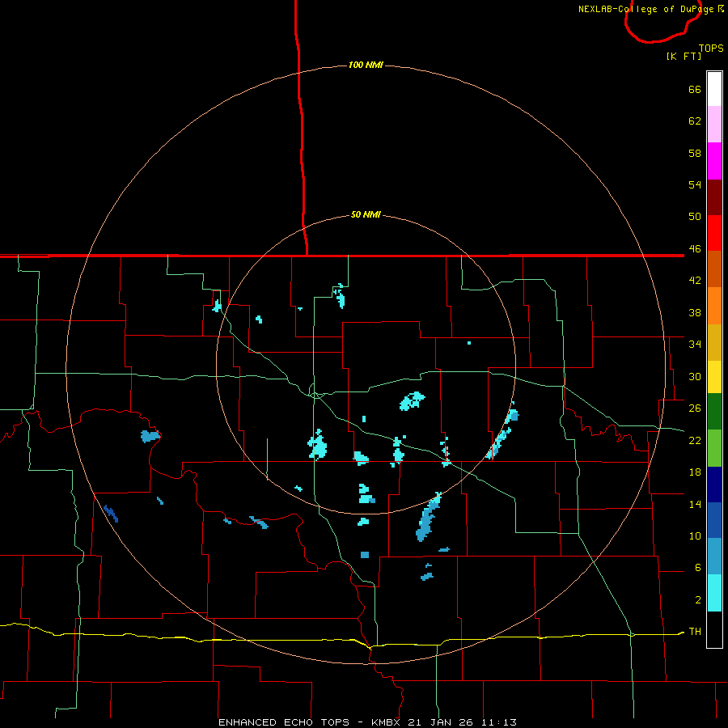Click the TH threshold label on the legend
The height and width of the screenshot is (728, 728).
point(695,632)
